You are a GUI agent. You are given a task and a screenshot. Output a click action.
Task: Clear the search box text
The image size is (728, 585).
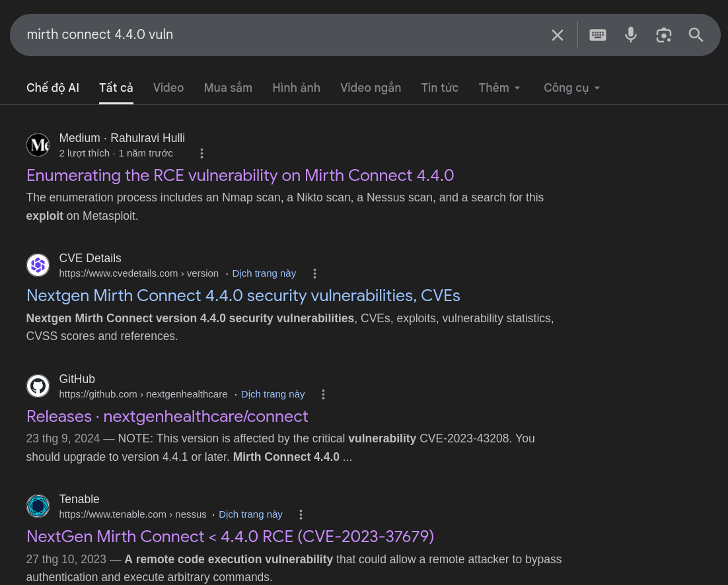[x=558, y=35]
